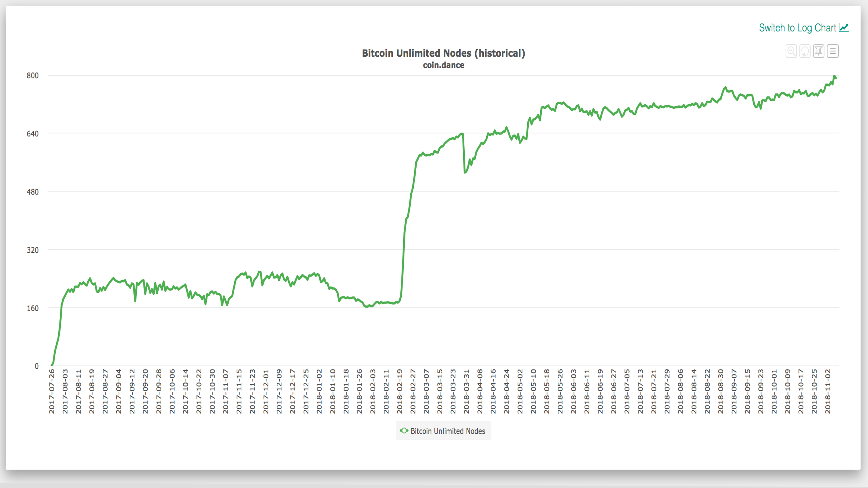This screenshot has height=488, width=868.
Task: Click the 640 y-axis label
Action: pos(33,134)
